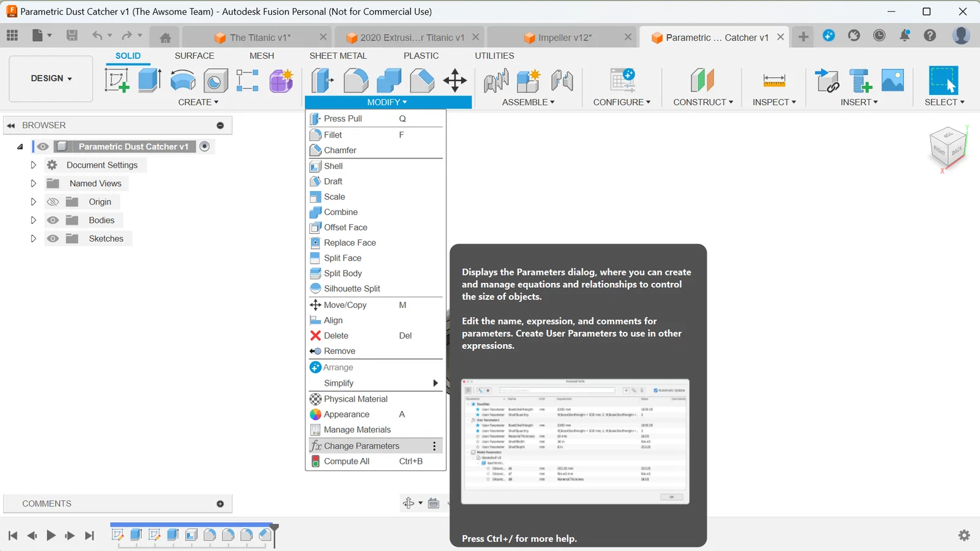Expand the Origin folder node
Viewport: 980px width, 551px height.
point(34,201)
